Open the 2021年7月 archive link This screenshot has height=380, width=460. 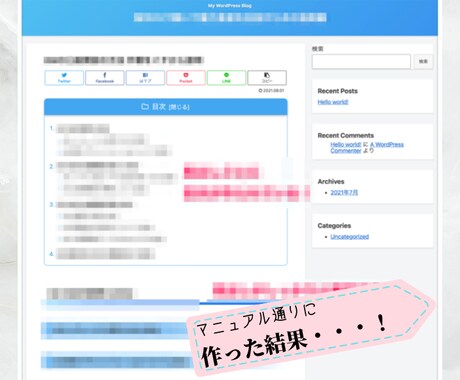(344, 193)
